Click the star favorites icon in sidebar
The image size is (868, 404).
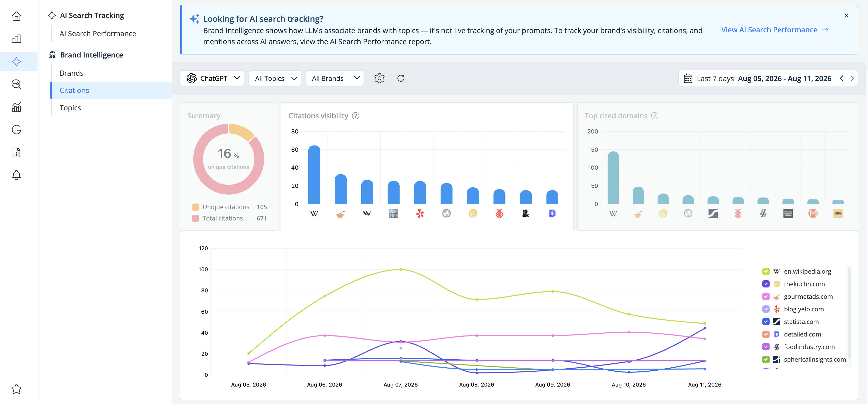[x=16, y=389]
